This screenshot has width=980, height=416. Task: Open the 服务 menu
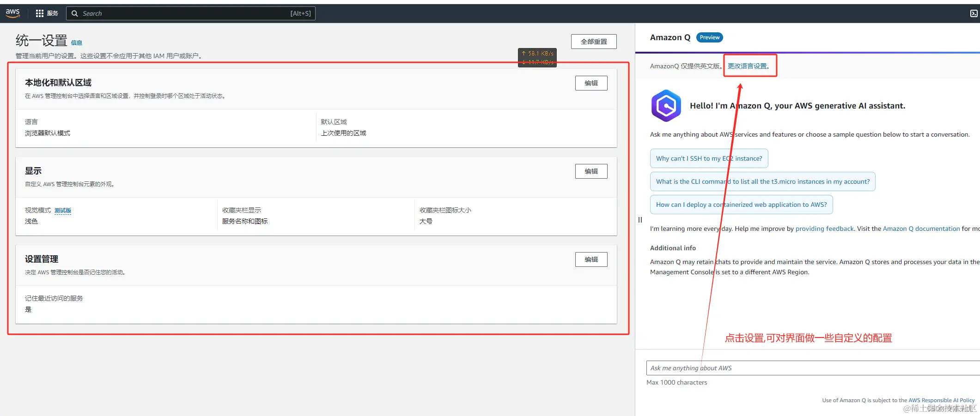click(52, 13)
